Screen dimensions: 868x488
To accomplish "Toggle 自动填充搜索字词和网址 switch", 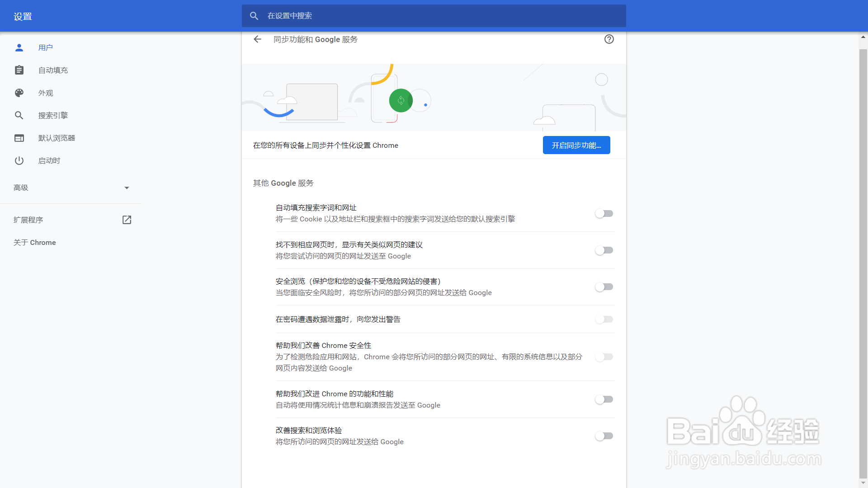I will pyautogui.click(x=604, y=213).
